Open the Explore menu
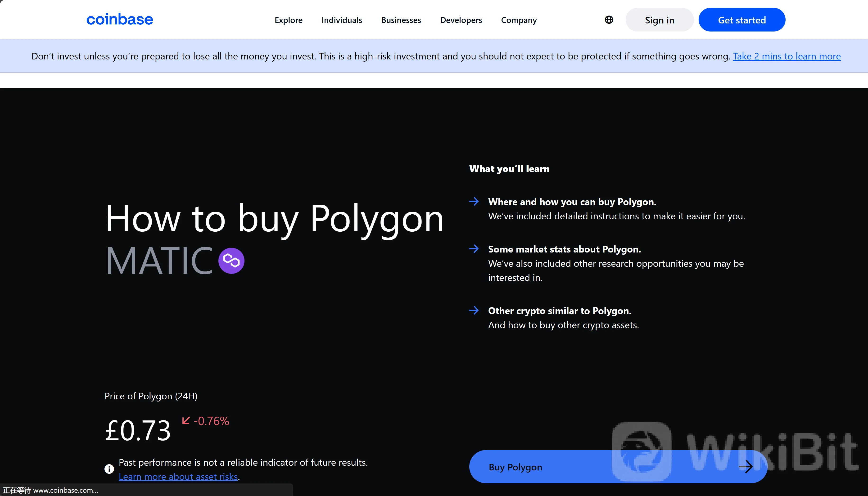 tap(289, 20)
